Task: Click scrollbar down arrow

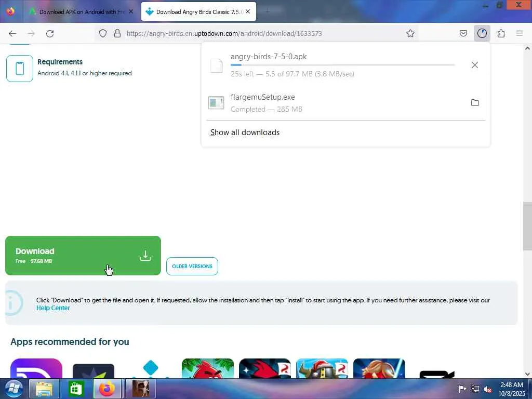Action: click(x=527, y=374)
